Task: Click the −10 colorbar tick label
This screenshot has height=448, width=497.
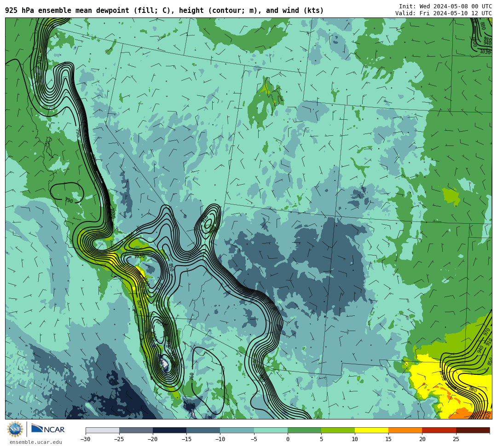Action: point(220,439)
